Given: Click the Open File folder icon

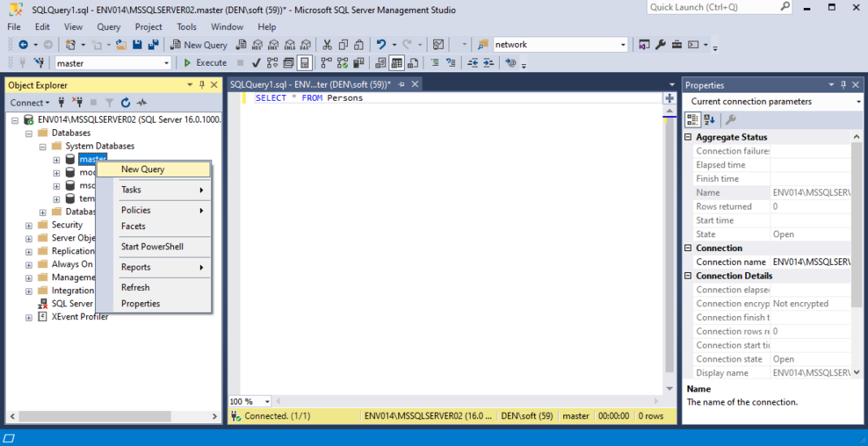Looking at the screenshot, I should (x=121, y=45).
